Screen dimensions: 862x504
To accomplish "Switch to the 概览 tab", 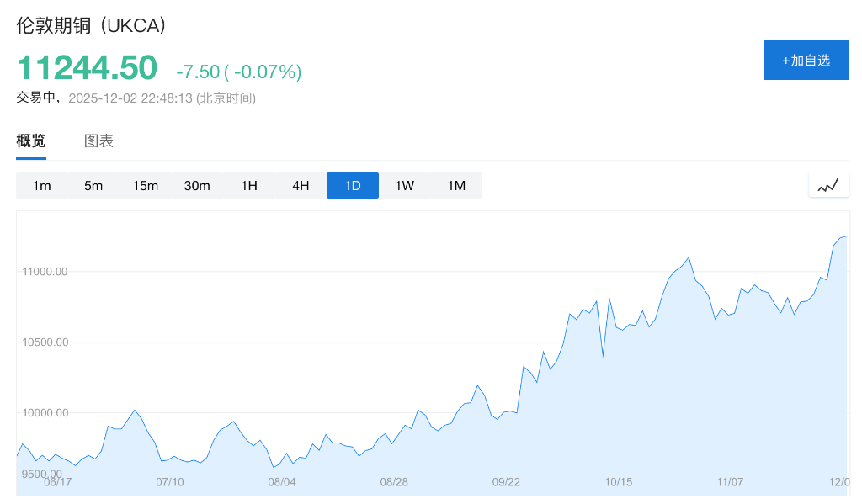I will point(31,141).
